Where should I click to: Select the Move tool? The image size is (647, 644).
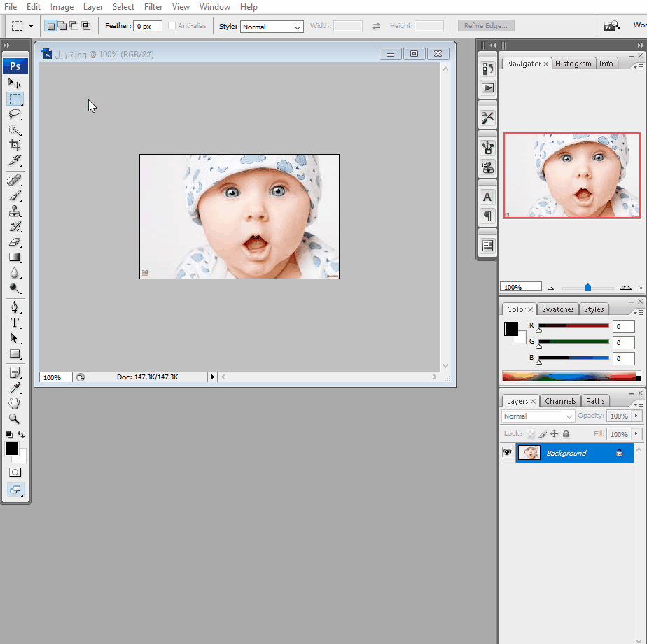tap(15, 83)
